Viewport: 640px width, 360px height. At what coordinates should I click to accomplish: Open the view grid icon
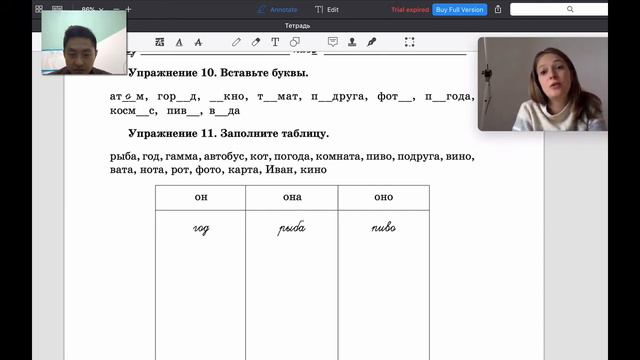click(39, 9)
